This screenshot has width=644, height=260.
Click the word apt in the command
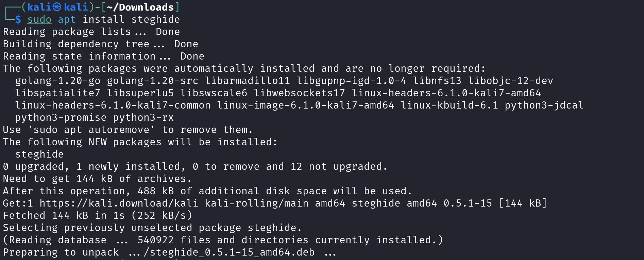(67, 19)
